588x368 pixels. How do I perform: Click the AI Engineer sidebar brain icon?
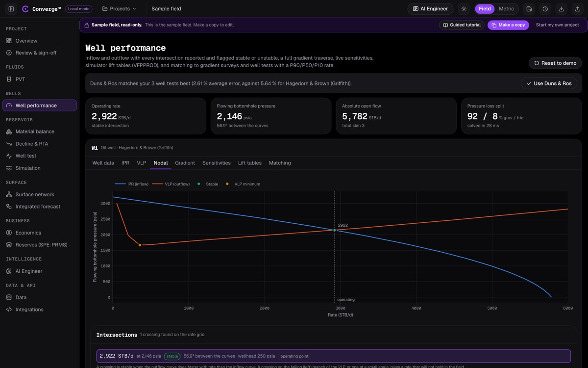[x=9, y=271]
